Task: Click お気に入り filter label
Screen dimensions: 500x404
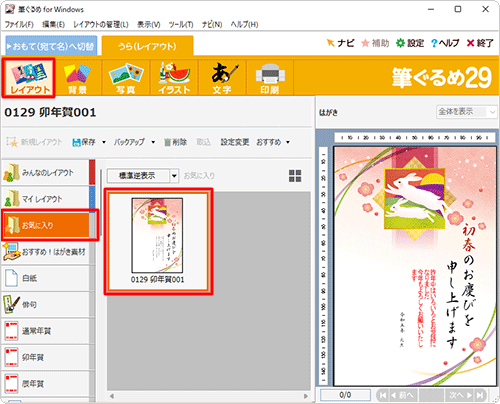Action: click(x=199, y=176)
